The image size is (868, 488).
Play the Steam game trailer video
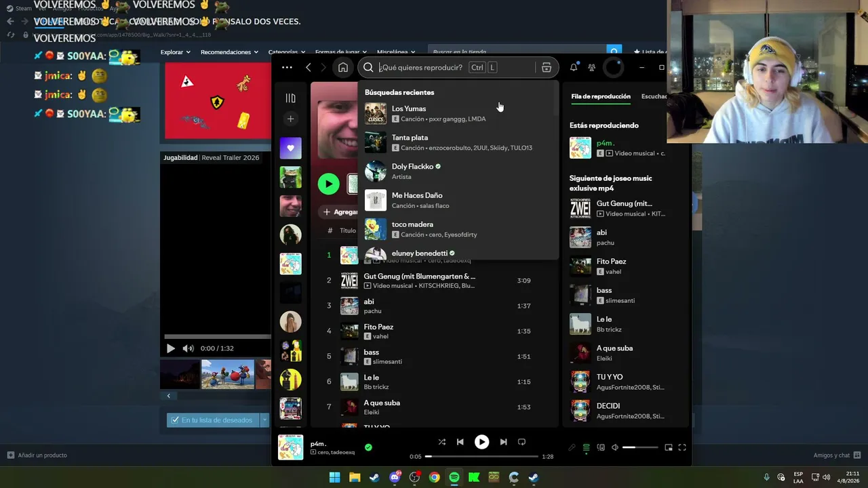tap(170, 348)
